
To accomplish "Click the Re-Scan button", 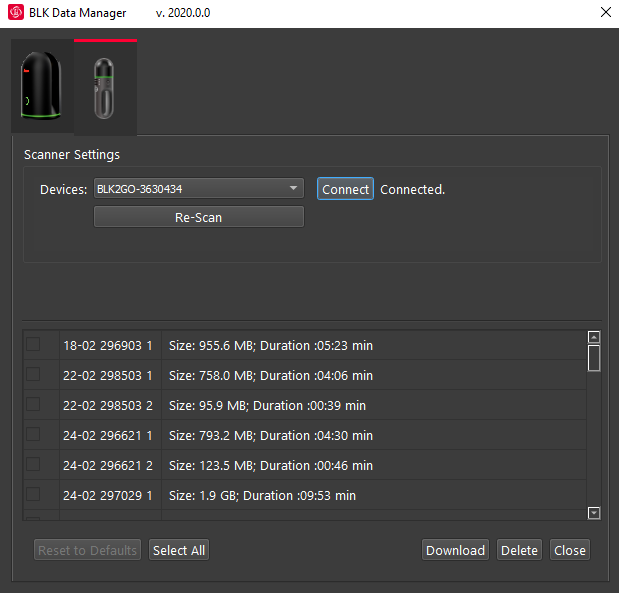I will tap(198, 217).
